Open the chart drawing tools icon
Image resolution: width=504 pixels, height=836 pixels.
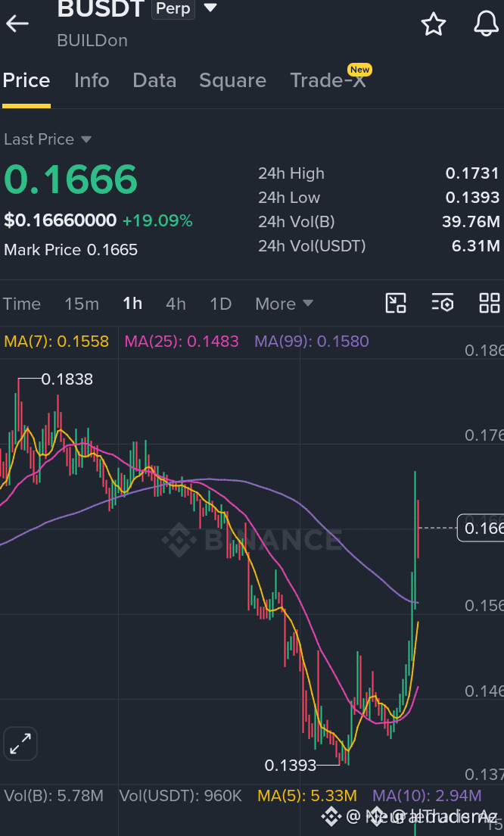click(395, 303)
